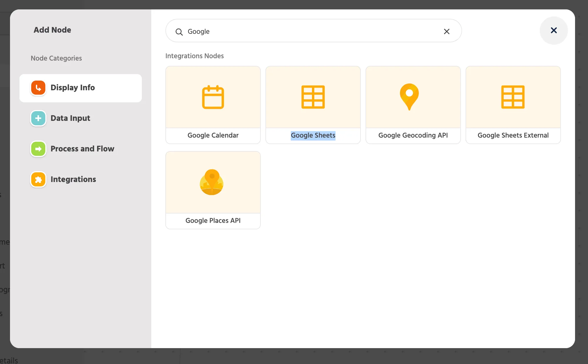This screenshot has width=588, height=364.
Task: Click the Display Info category icon
Action: tap(38, 88)
